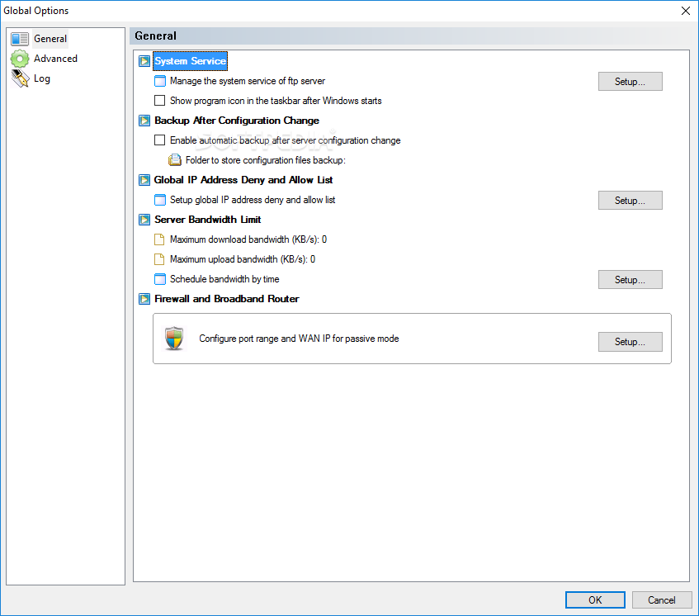This screenshot has height=616, width=699.
Task: Open Setup for passive mode port range
Action: pos(630,342)
